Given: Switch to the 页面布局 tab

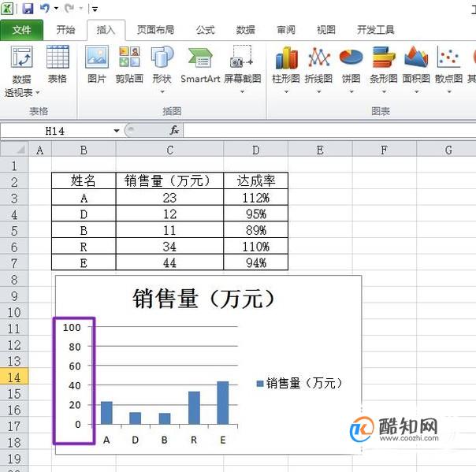Looking at the screenshot, I should (x=155, y=30).
